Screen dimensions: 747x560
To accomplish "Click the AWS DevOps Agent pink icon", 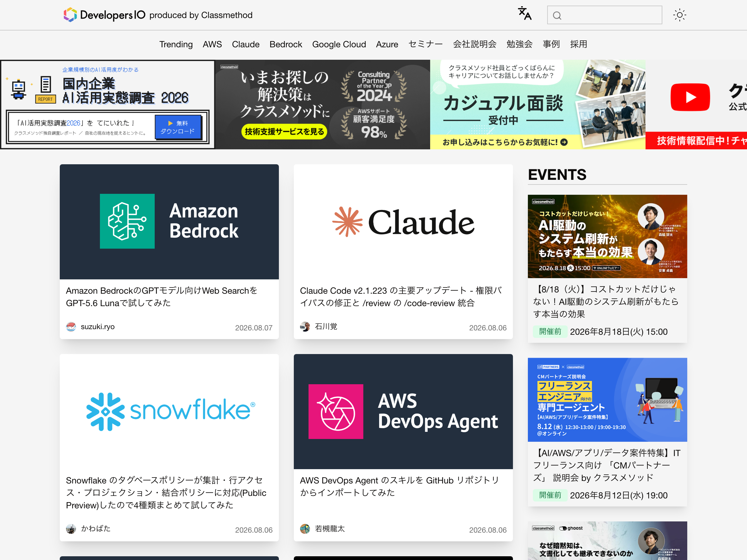I will coord(336,412).
